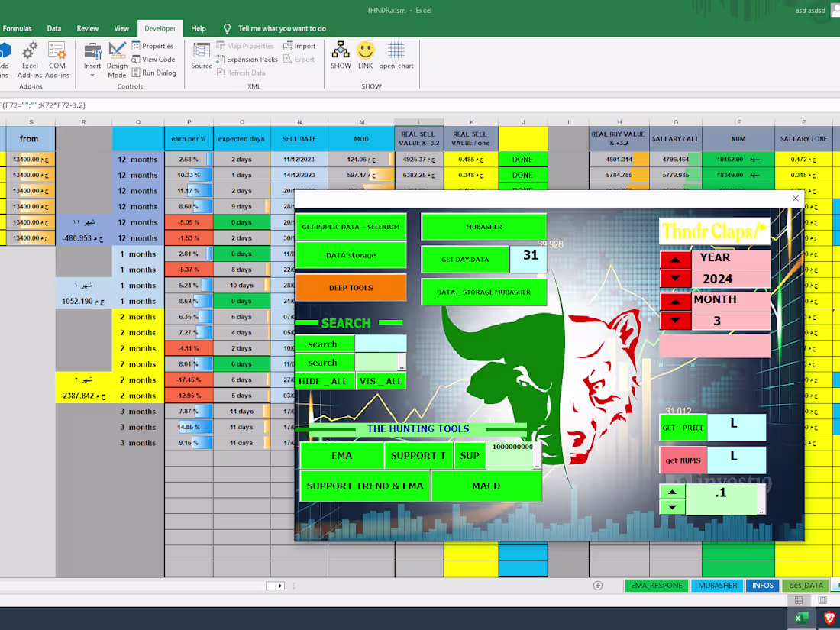Viewport: 840px width, 630px height.
Task: Run the MACD hunting tool
Action: [x=486, y=486]
